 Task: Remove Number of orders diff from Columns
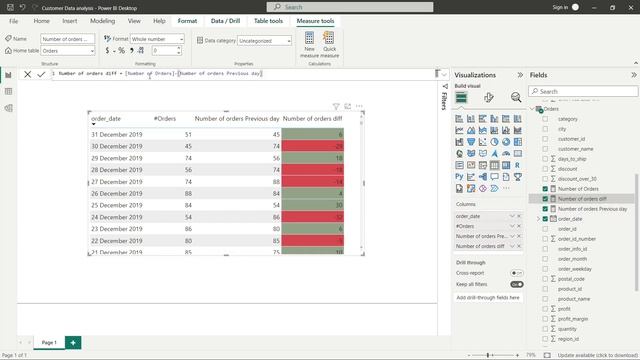tap(519, 246)
